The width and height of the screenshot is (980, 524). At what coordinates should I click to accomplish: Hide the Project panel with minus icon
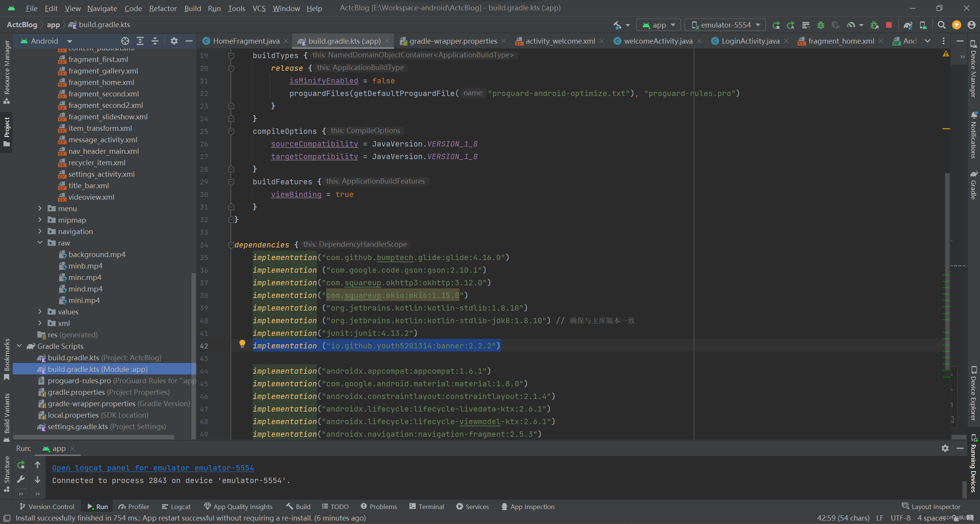click(189, 41)
